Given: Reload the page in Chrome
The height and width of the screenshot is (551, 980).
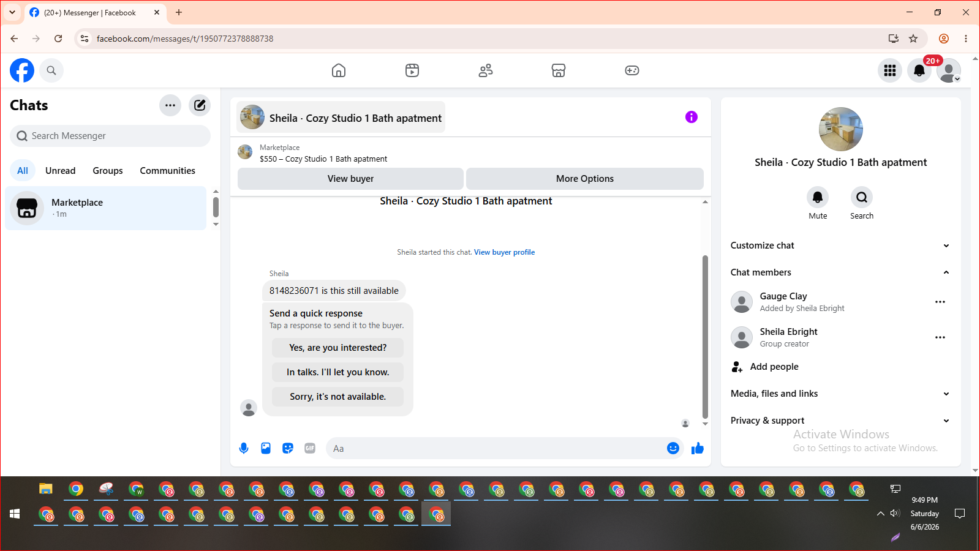Looking at the screenshot, I should 58,39.
